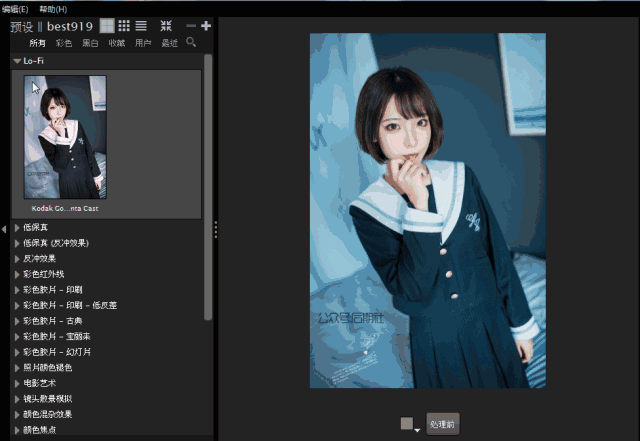The image size is (640, 441).
Task: Switch to small grid preset view
Action: tap(124, 26)
